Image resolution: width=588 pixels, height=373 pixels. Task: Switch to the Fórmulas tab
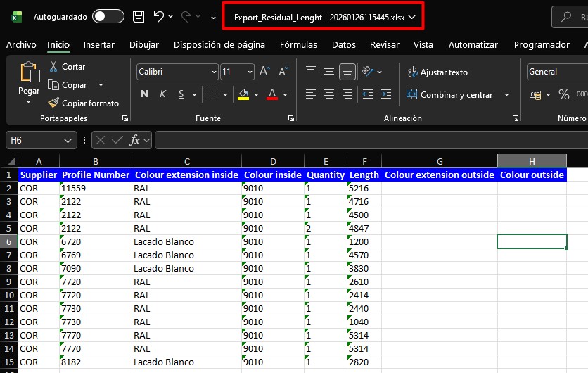(x=298, y=44)
